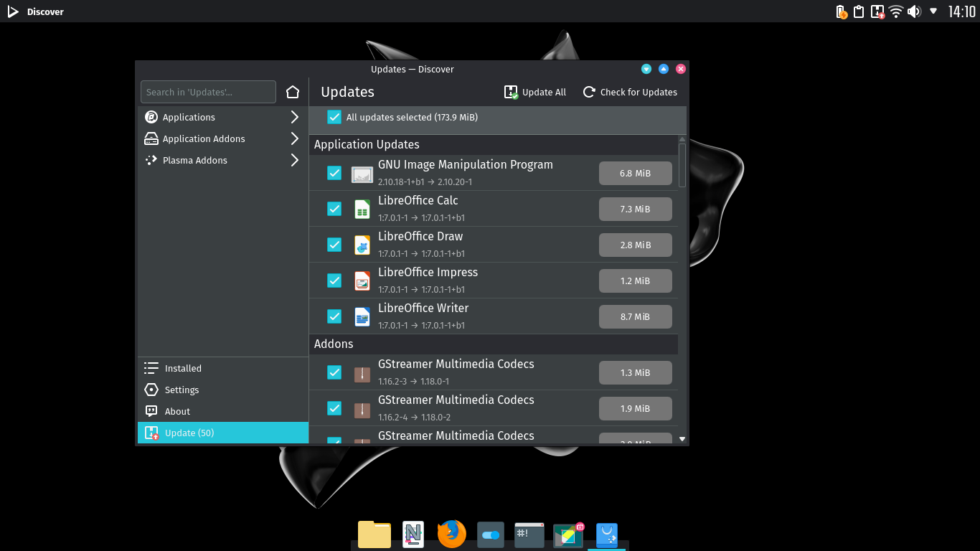Open the Installed section
The width and height of the screenshot is (980, 551).
(x=223, y=368)
